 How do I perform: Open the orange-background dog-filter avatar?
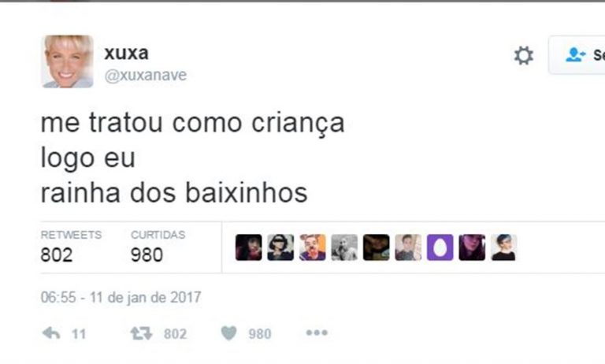point(312,247)
